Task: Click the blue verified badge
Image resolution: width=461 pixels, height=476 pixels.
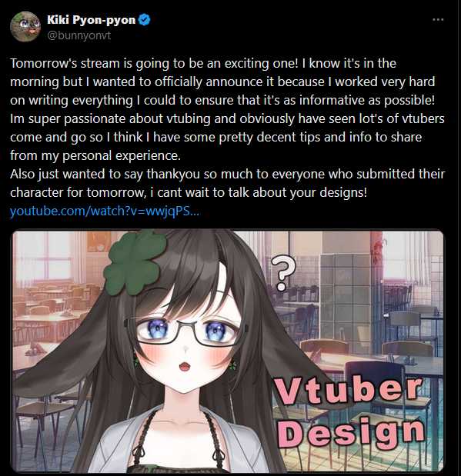Action: click(x=144, y=20)
